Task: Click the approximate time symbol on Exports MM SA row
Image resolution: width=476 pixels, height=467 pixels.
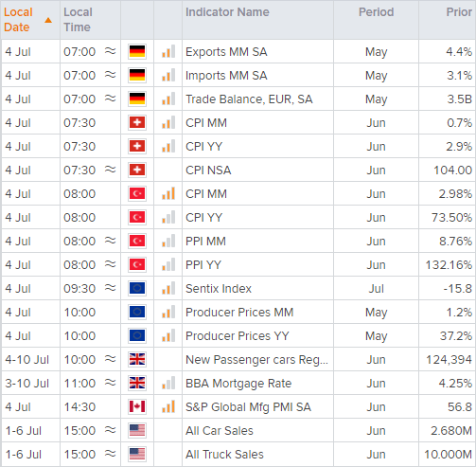Action: point(111,50)
